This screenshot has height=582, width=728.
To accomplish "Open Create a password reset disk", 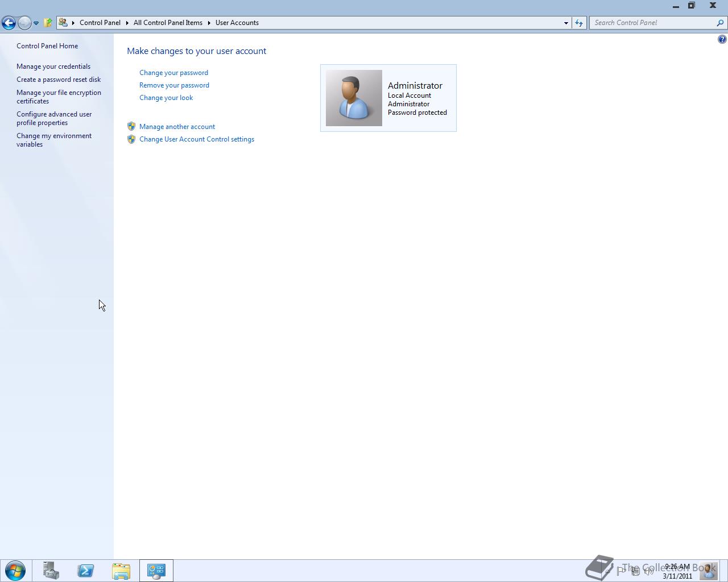I will point(59,80).
